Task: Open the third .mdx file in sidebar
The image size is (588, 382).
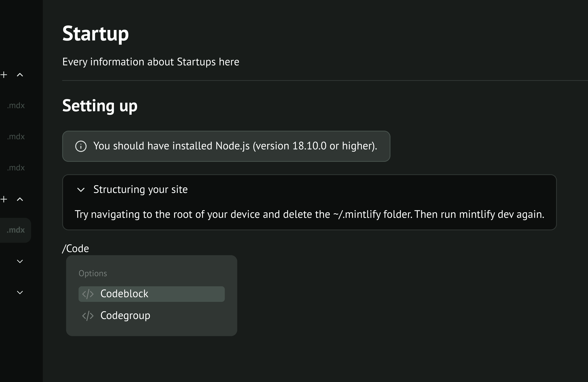Action: pos(16,168)
